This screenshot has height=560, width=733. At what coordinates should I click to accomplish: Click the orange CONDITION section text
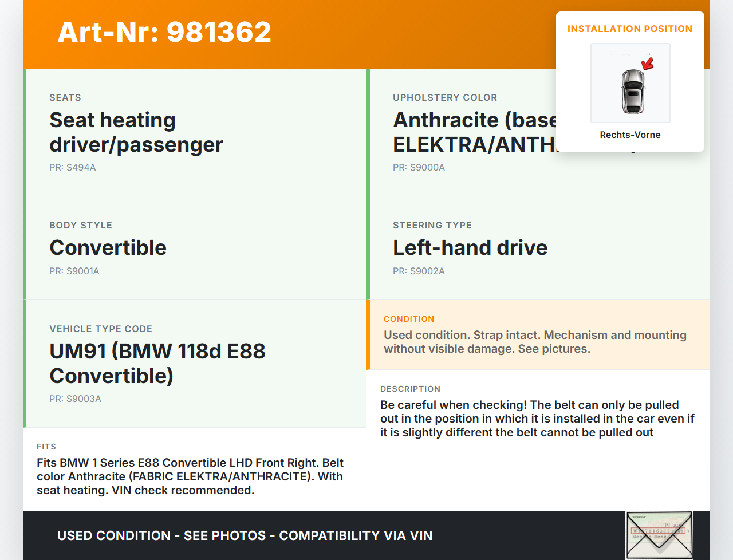pyautogui.click(x=535, y=342)
